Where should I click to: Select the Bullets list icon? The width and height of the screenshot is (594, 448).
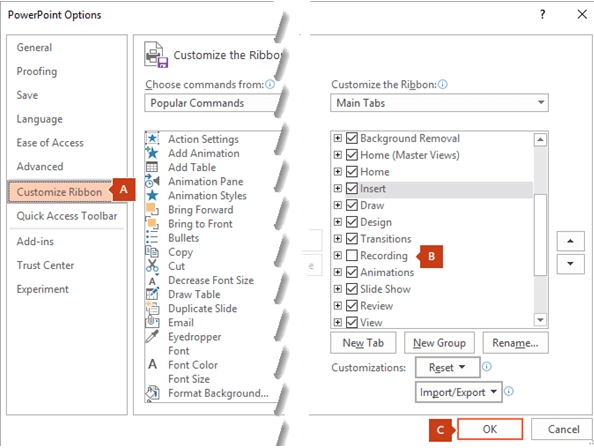[x=152, y=238]
